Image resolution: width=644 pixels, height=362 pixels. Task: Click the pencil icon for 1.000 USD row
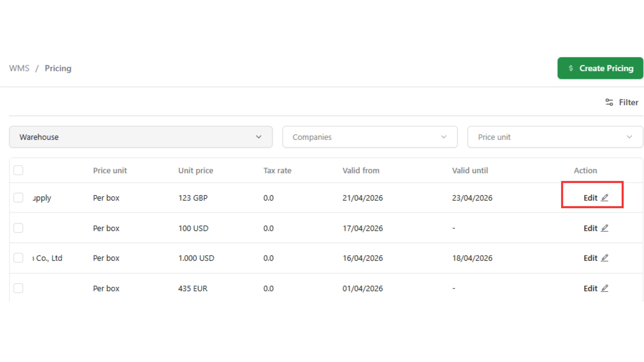click(604, 258)
